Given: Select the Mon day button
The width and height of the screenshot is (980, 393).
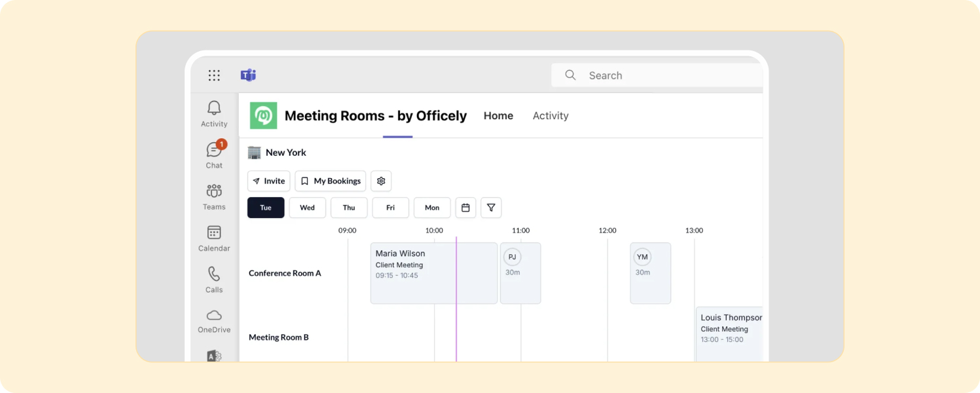Looking at the screenshot, I should point(432,208).
